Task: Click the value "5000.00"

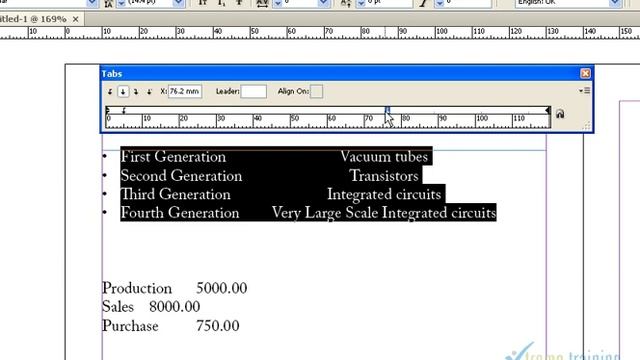Action: tap(222, 288)
